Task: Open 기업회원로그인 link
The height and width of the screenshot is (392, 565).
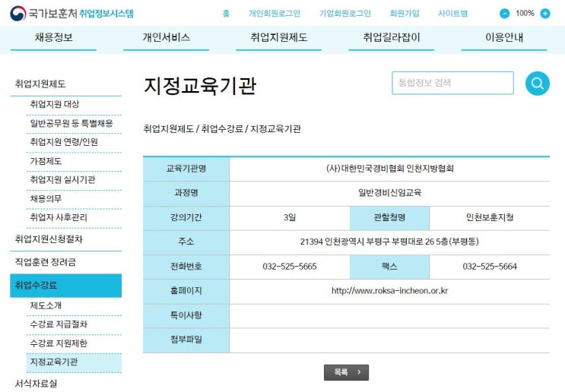Action: [344, 14]
